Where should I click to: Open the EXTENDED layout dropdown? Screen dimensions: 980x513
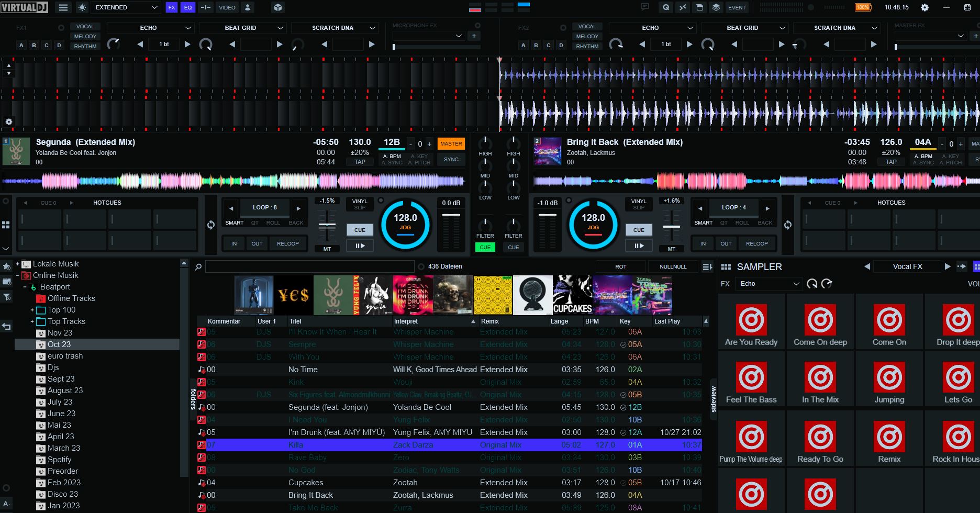[126, 7]
